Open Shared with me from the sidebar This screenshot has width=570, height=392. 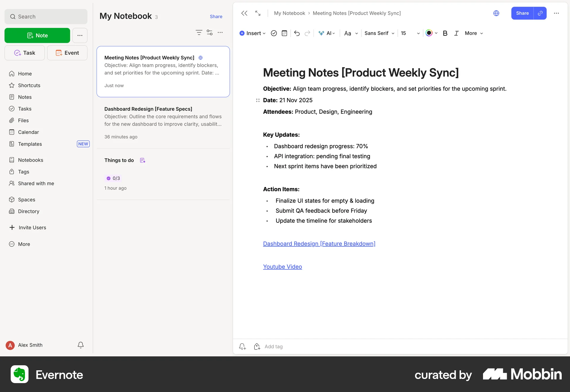pyautogui.click(x=36, y=183)
